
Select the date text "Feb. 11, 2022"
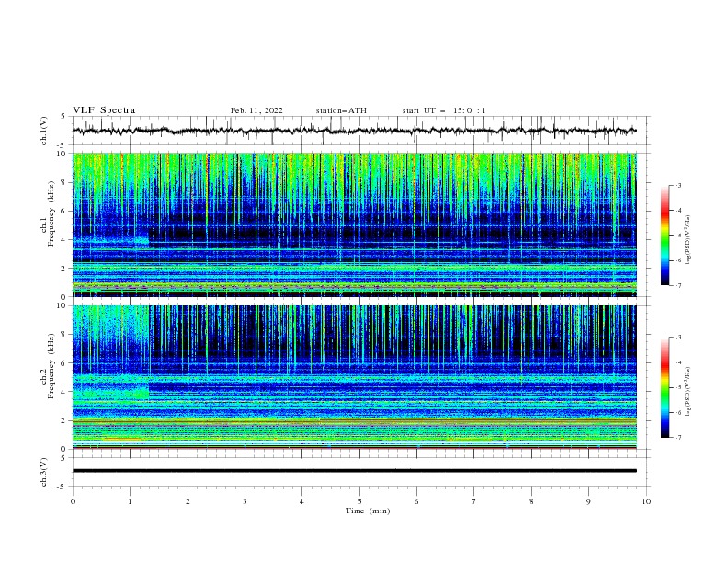pos(256,110)
